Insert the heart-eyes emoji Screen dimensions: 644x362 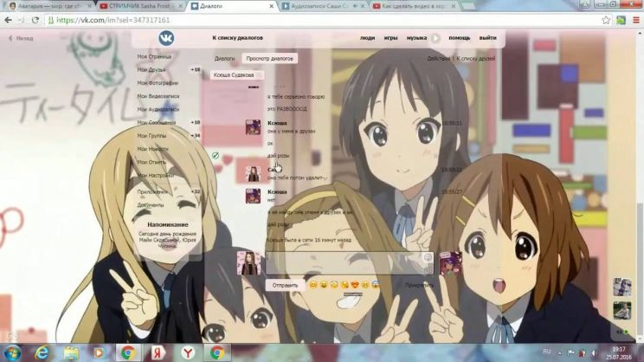tap(355, 285)
